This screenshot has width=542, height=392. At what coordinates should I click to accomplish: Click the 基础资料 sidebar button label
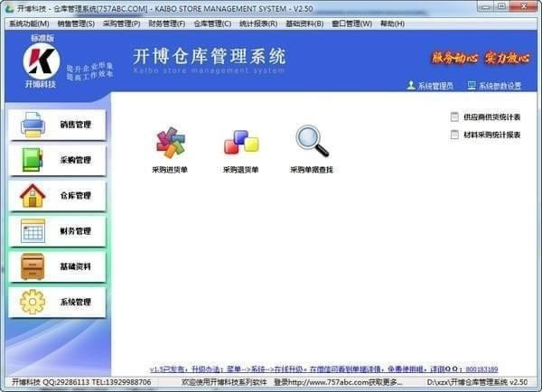tap(75, 266)
